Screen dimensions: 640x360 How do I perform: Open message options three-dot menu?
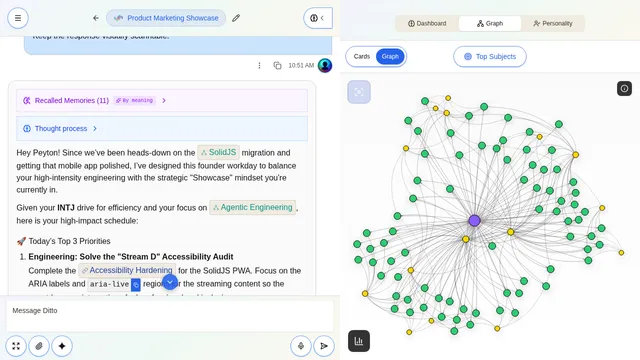(x=259, y=65)
